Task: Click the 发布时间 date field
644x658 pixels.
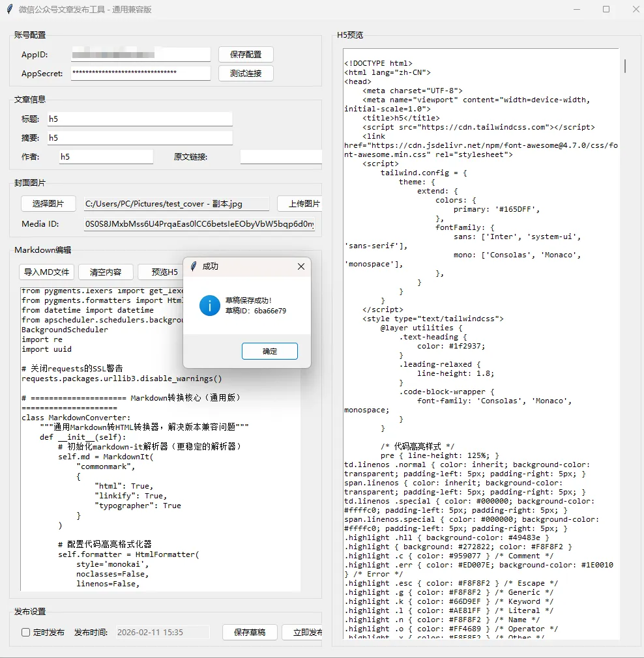Action: point(162,633)
